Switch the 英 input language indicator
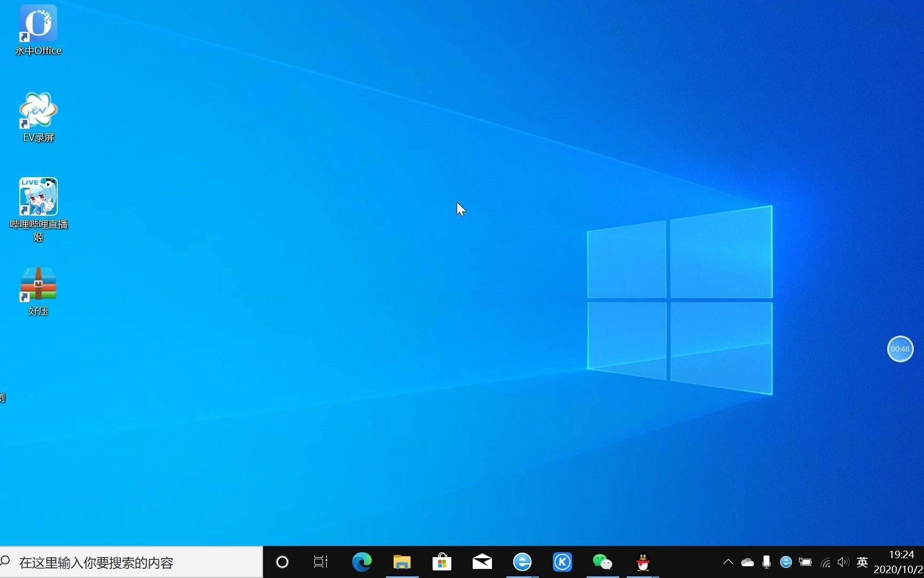The width and height of the screenshot is (924, 578). pyautogui.click(x=862, y=562)
